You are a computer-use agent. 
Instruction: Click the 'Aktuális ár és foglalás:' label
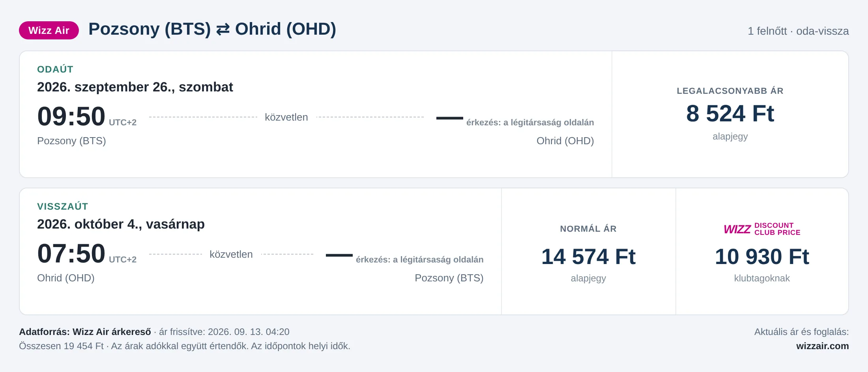tap(802, 332)
